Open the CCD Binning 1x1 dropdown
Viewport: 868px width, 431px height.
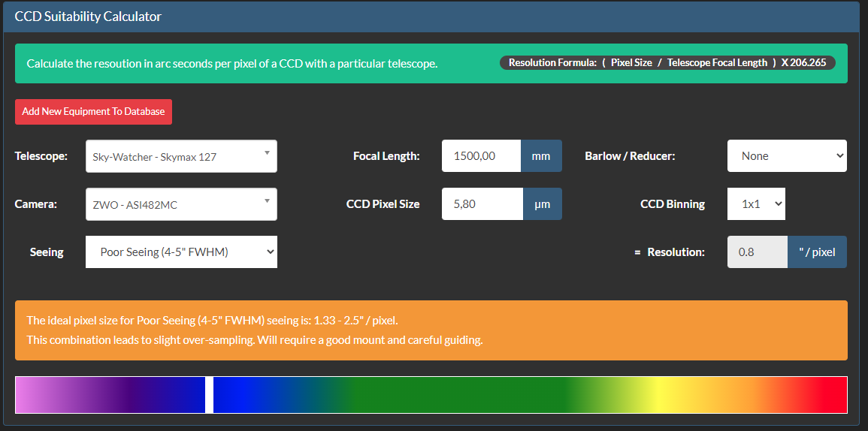tap(756, 203)
